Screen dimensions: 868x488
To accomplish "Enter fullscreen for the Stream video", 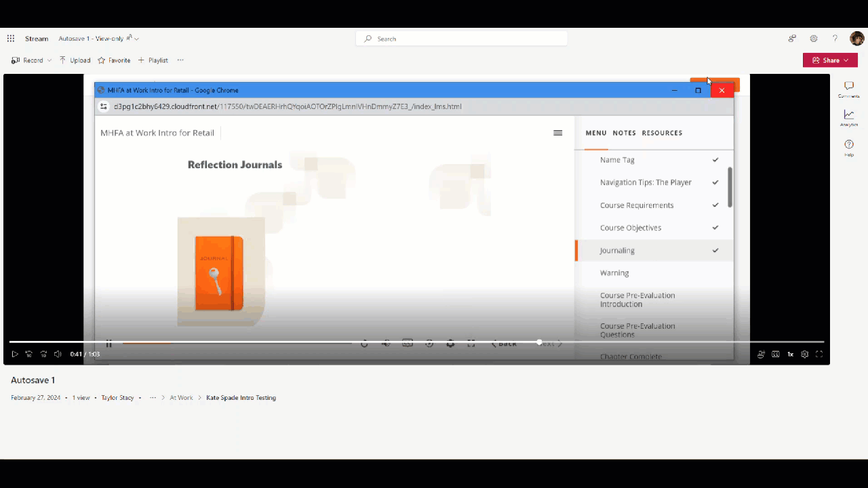I will 819,354.
